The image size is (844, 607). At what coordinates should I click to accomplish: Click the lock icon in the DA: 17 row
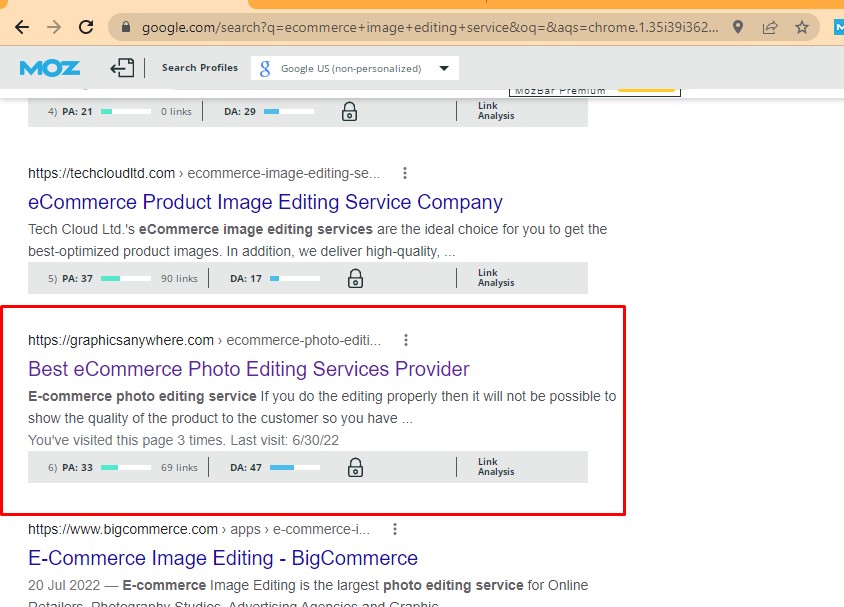pyautogui.click(x=355, y=279)
